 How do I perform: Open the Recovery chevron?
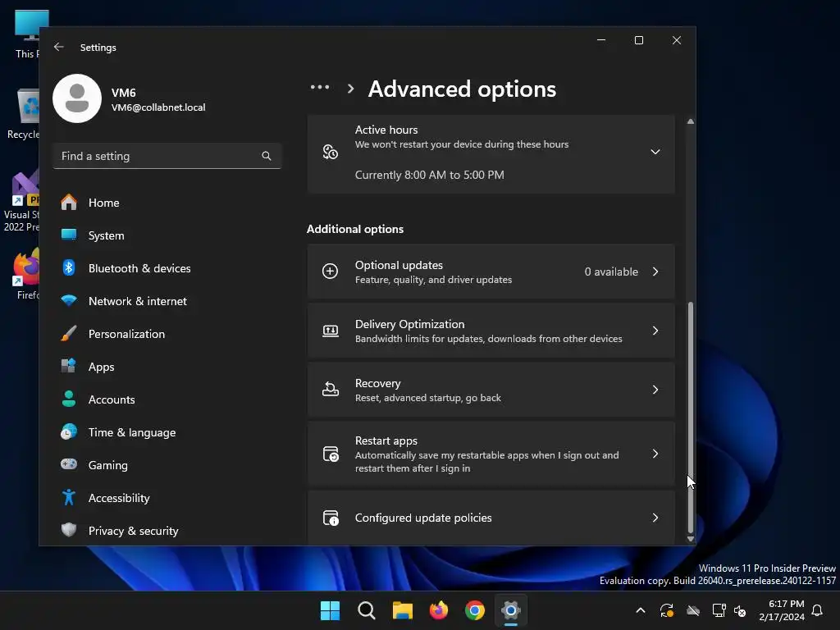click(655, 390)
